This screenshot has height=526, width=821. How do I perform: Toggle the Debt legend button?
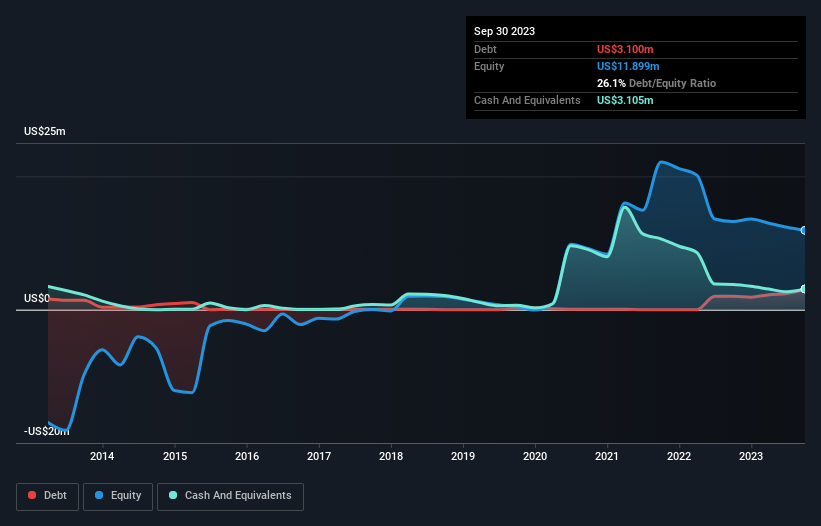click(48, 496)
